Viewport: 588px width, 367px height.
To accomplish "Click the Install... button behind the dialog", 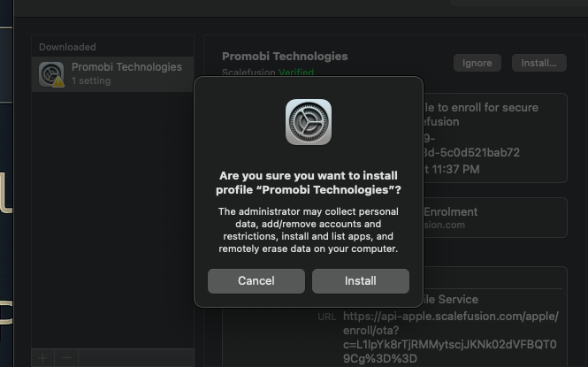I will 538,63.
